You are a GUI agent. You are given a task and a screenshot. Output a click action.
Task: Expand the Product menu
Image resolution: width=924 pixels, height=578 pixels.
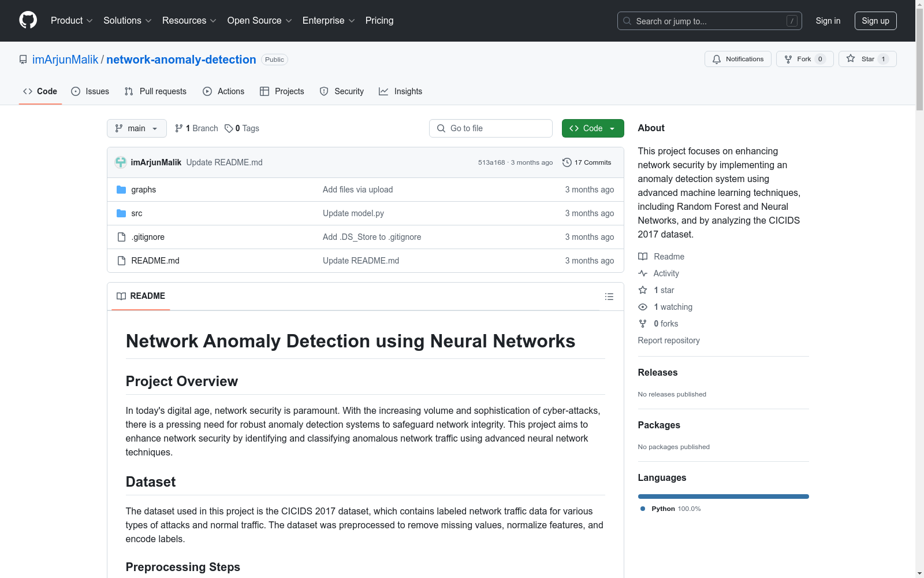[x=72, y=20]
